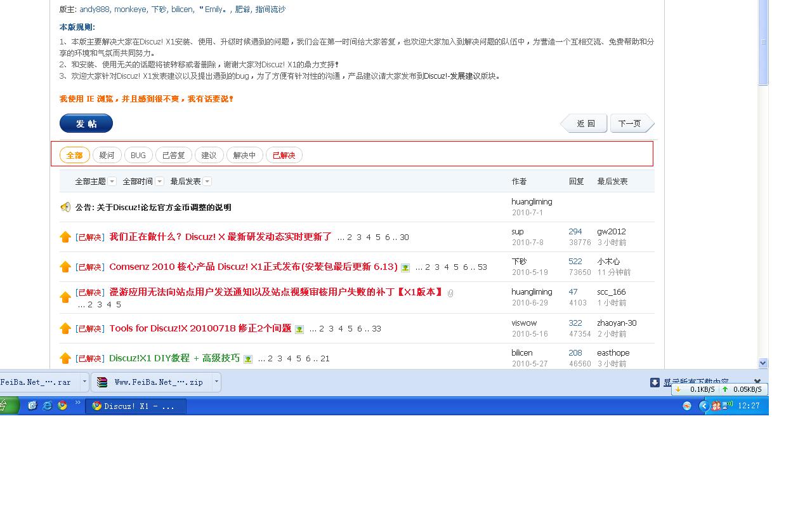Select the 全部 thread type tab
This screenshot has width=812, height=508.
pos(75,155)
